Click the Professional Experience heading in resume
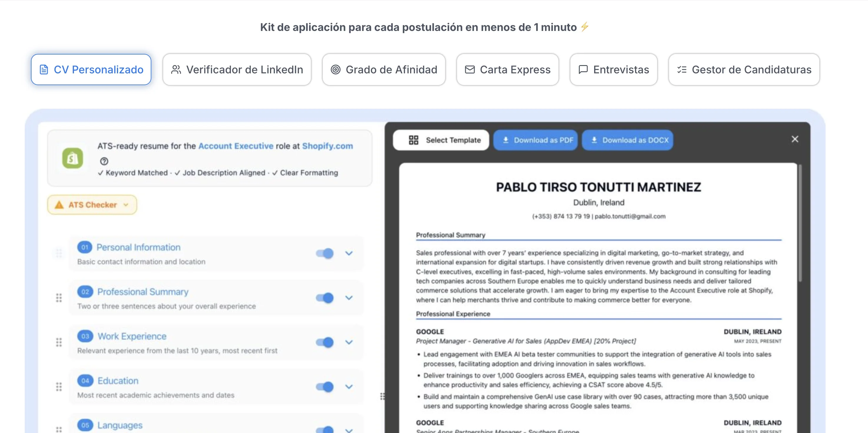This screenshot has height=433, width=868. [453, 314]
